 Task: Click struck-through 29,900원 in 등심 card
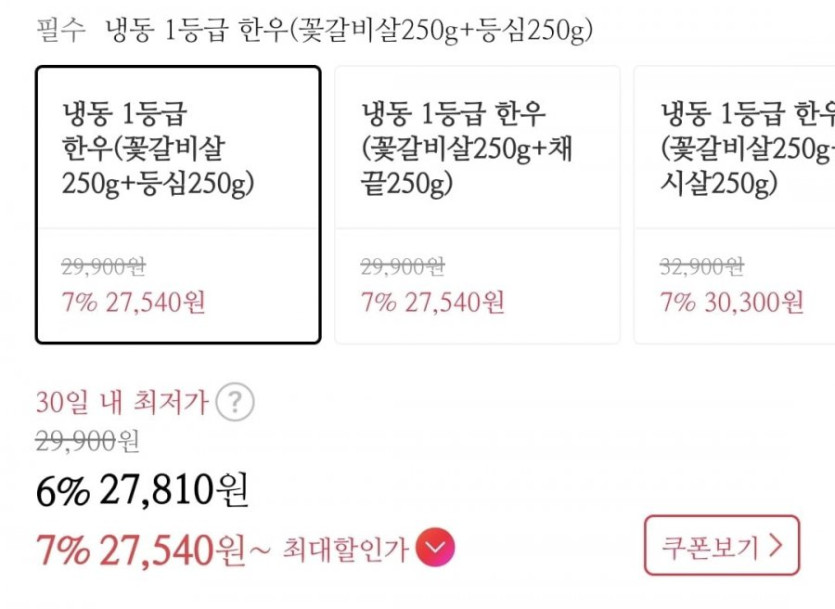pos(103,267)
